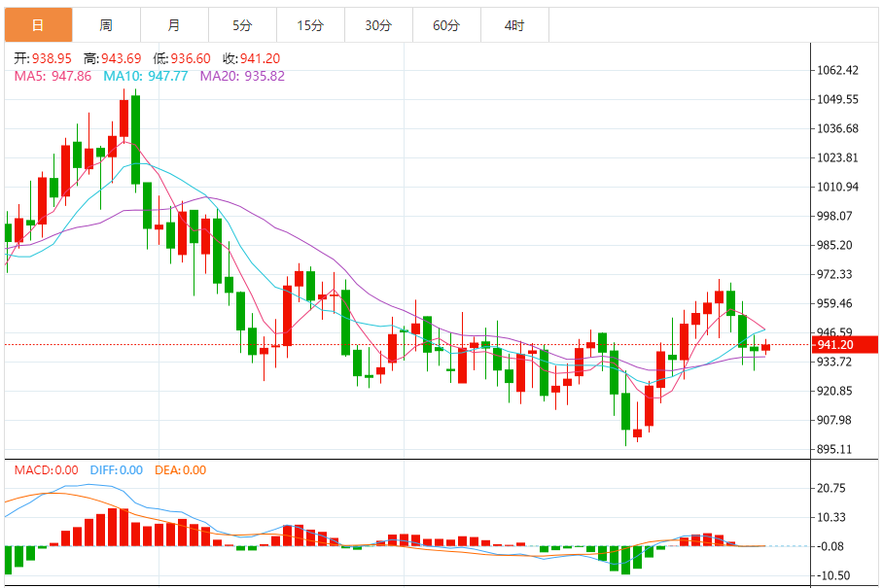
Task: Click the low price 936.60 value
Action: (191, 58)
